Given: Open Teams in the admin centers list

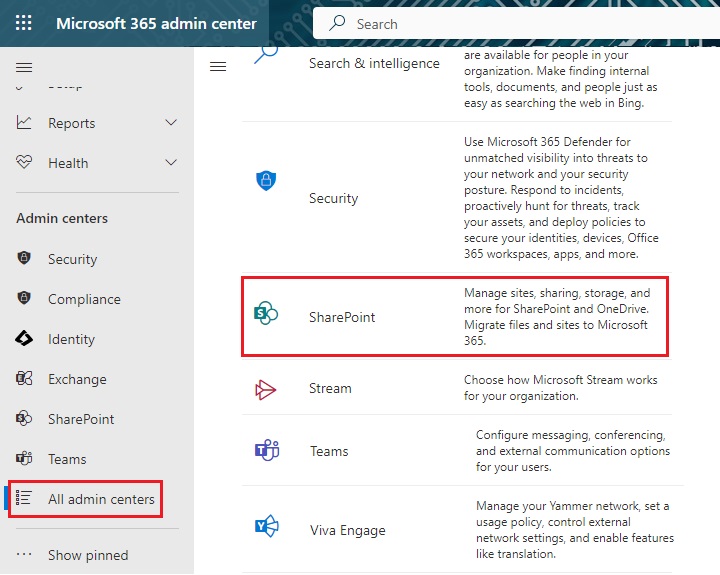Looking at the screenshot, I should (329, 451).
